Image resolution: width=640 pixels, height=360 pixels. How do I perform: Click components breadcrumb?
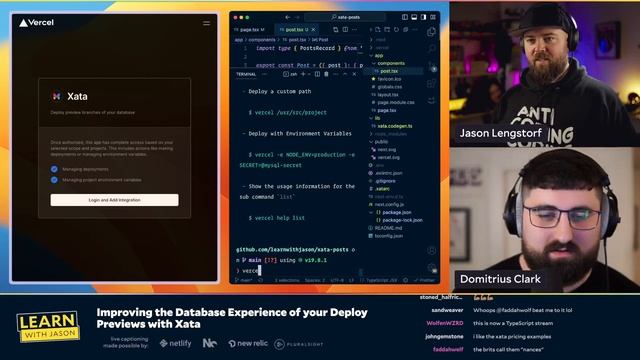(262, 40)
